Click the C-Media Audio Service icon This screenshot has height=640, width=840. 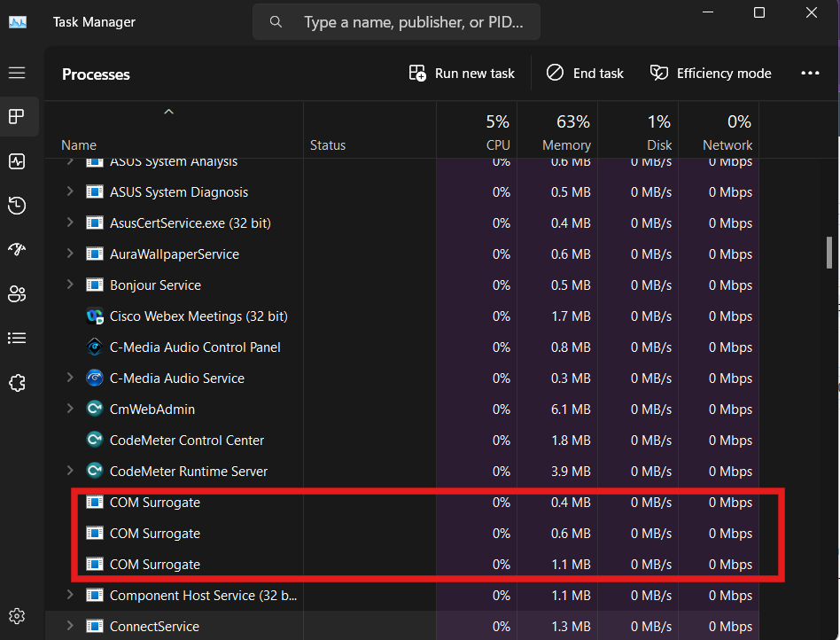pyautogui.click(x=95, y=378)
